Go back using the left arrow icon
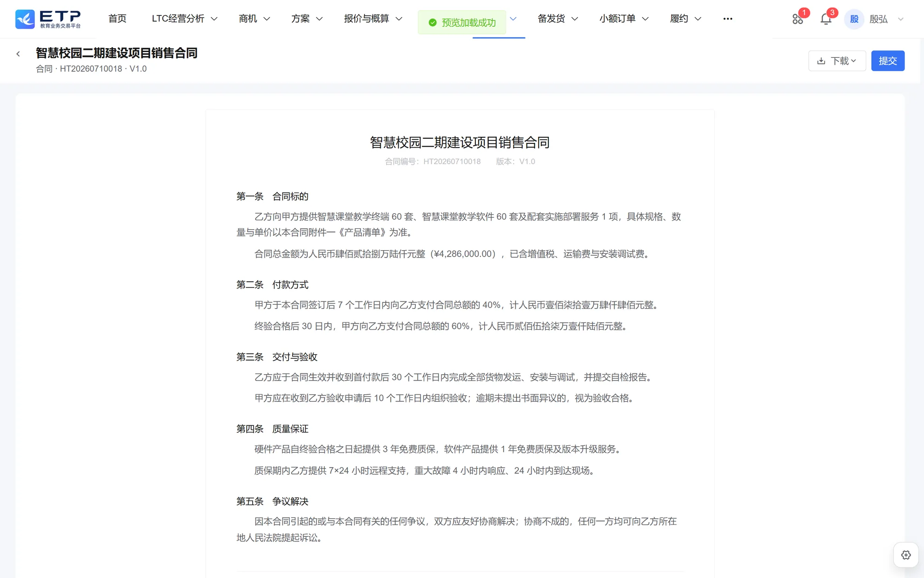The image size is (924, 578). [18, 54]
